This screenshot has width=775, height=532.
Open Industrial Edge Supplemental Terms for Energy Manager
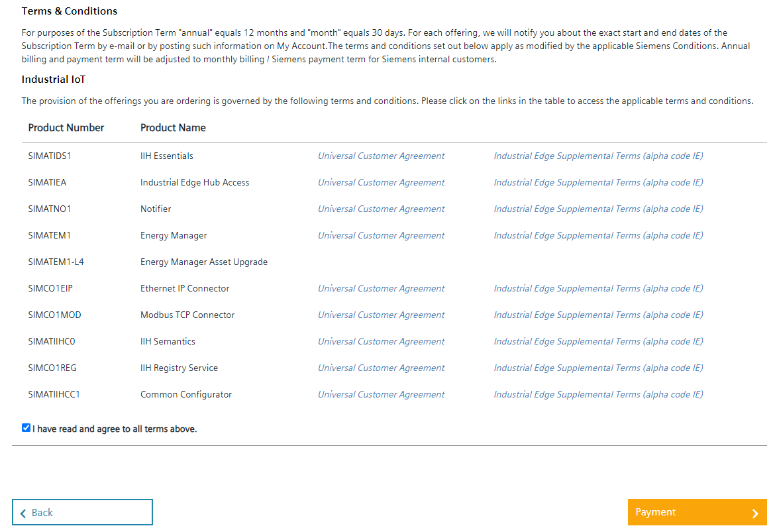tap(597, 235)
